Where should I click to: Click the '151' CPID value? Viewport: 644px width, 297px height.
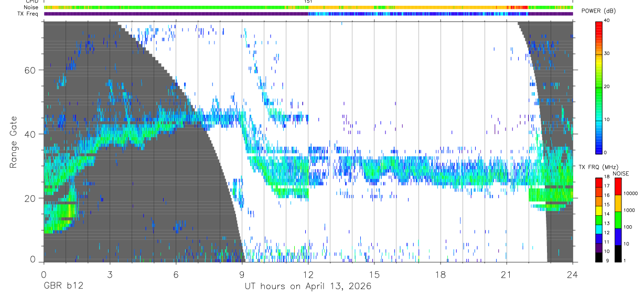[308, 2]
